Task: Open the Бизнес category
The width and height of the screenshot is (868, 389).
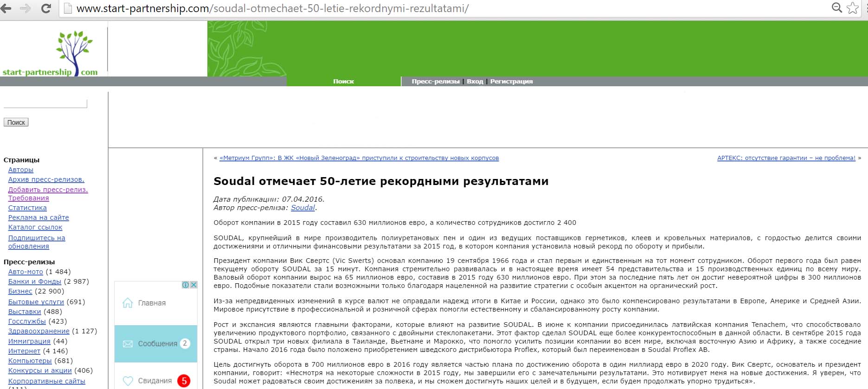Action: [x=20, y=291]
